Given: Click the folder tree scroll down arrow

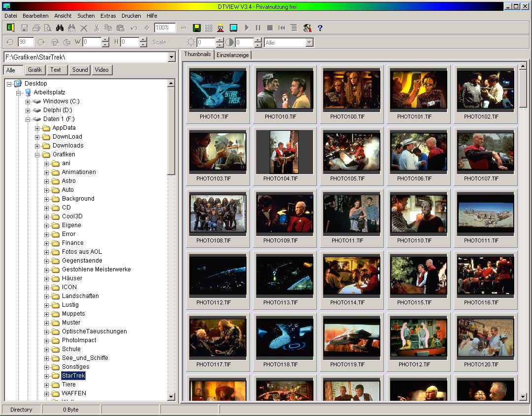Looking at the screenshot, I should coord(171,396).
